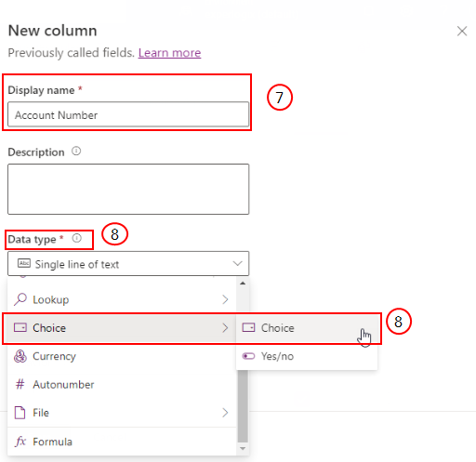Open the Learn more link

click(x=169, y=53)
